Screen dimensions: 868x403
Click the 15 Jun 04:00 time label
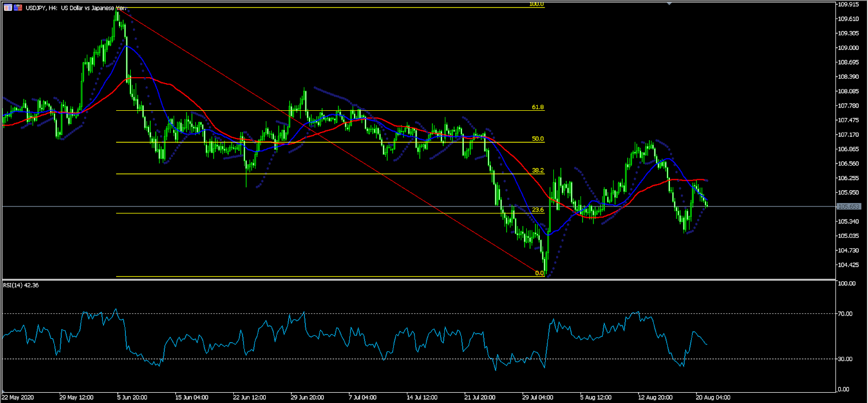(x=192, y=398)
